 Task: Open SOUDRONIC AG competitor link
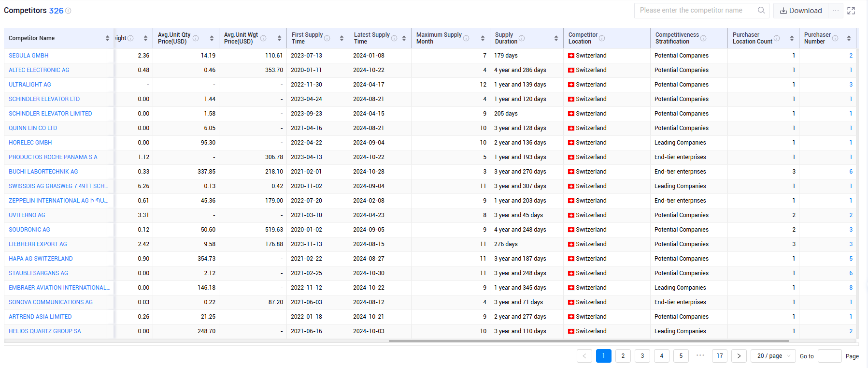point(29,230)
